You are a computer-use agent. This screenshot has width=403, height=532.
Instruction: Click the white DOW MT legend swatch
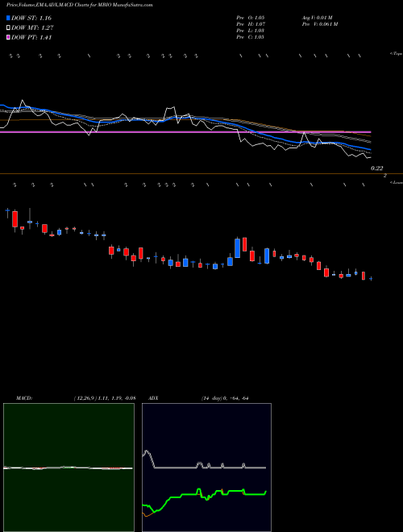click(x=9, y=28)
